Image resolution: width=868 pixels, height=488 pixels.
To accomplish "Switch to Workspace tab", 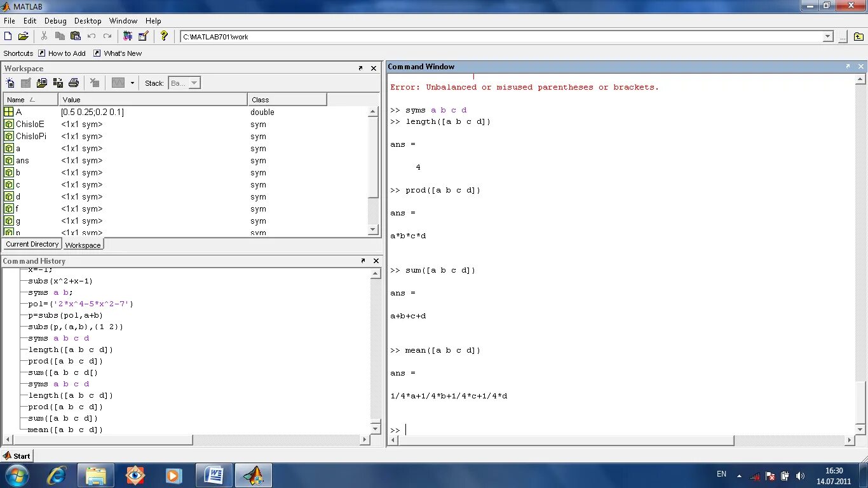I will 83,245.
